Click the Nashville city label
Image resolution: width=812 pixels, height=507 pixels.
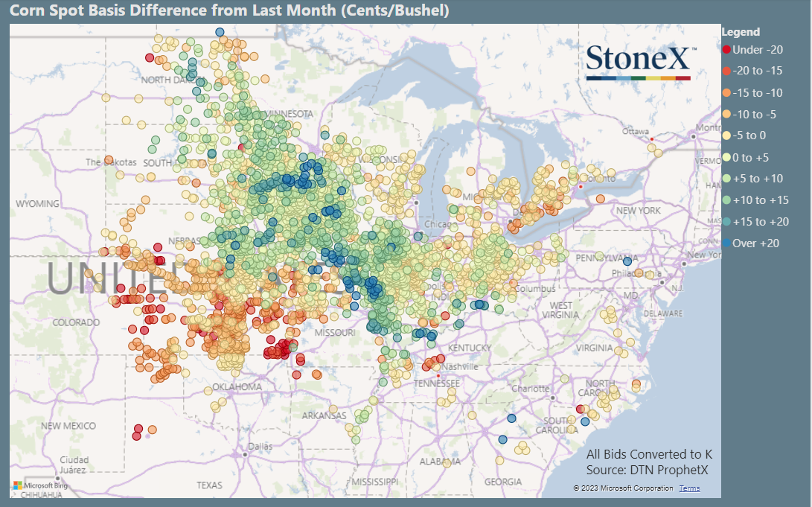pos(460,366)
